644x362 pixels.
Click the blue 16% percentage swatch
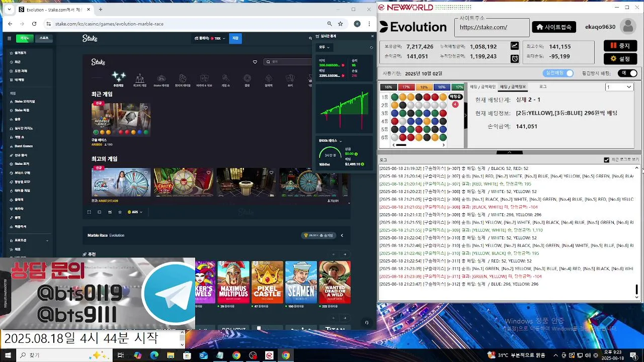(x=442, y=87)
